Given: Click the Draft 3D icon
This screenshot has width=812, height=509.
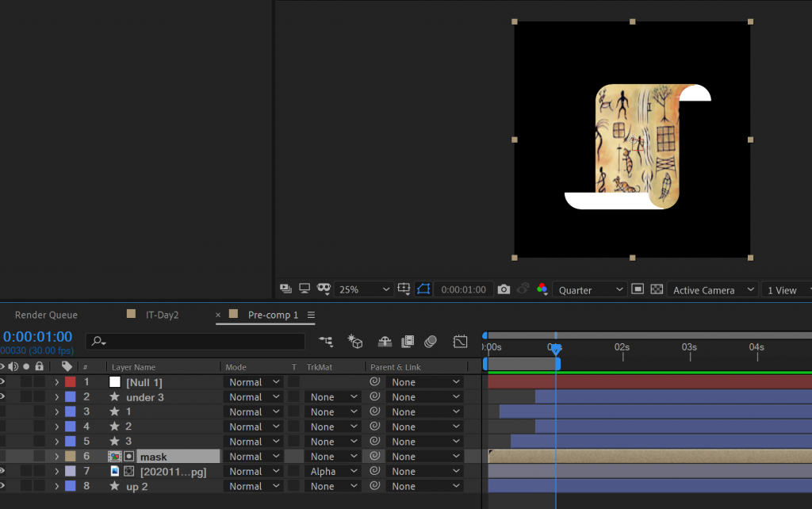Looking at the screenshot, I should click(x=355, y=342).
